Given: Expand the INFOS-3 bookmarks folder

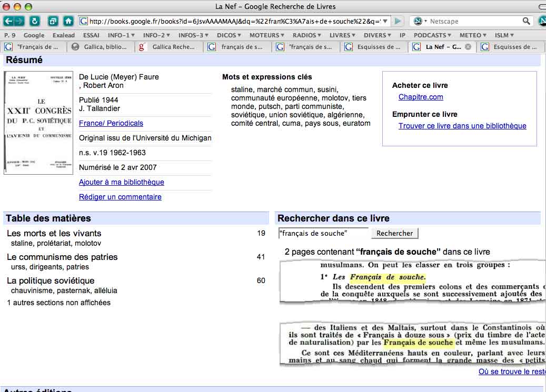Looking at the screenshot, I should (193, 35).
